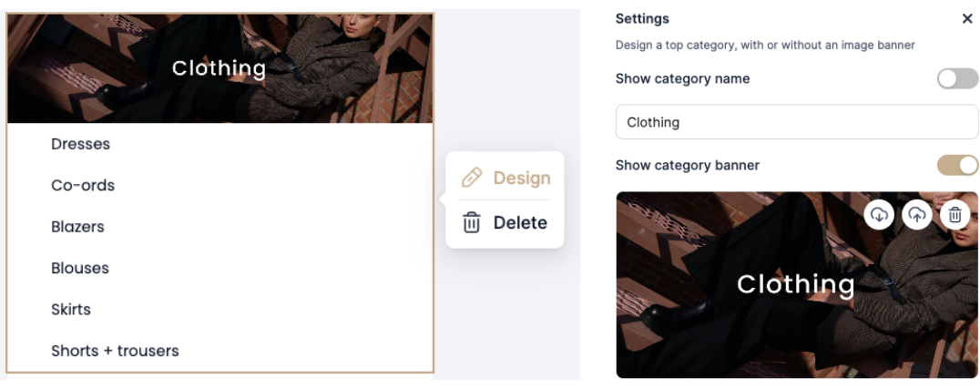Choose Design text in the popup menu
Viewport: 980px width, 389px height.
pos(521,178)
